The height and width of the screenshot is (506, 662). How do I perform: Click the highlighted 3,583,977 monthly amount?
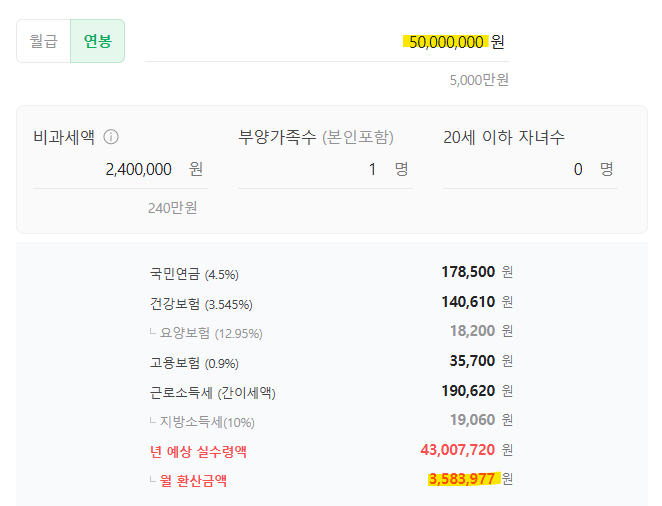(x=461, y=479)
